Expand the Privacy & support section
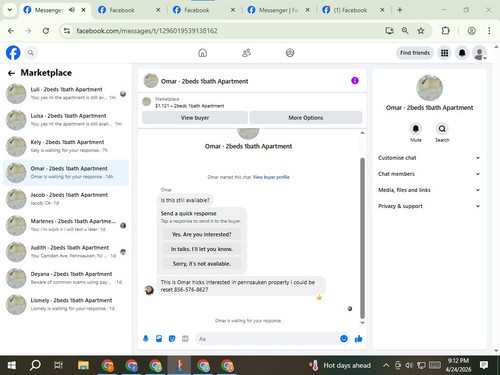 pos(429,206)
